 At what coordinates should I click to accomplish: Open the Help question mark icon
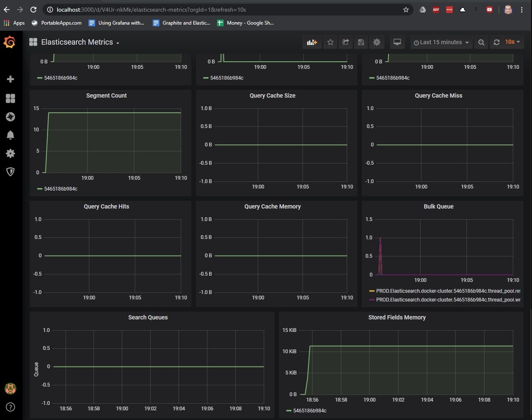point(10,407)
